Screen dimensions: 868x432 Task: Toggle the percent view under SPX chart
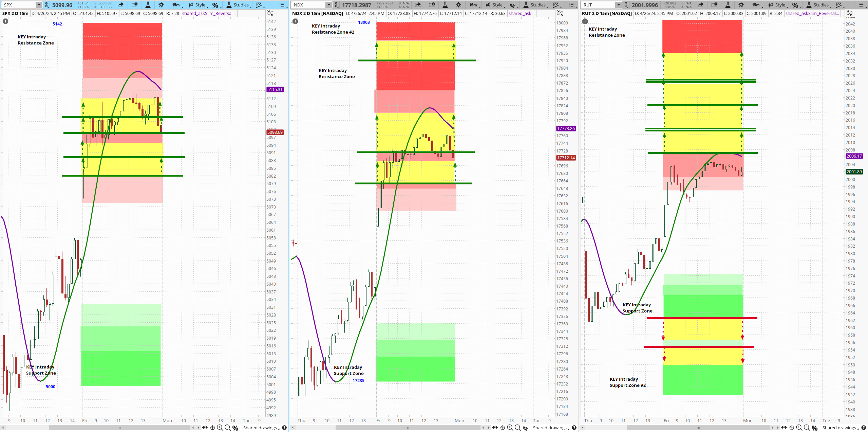[235, 428]
